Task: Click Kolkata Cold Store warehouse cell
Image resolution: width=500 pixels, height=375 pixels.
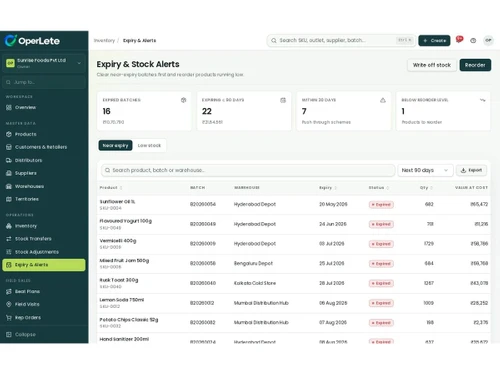Action: tap(255, 283)
